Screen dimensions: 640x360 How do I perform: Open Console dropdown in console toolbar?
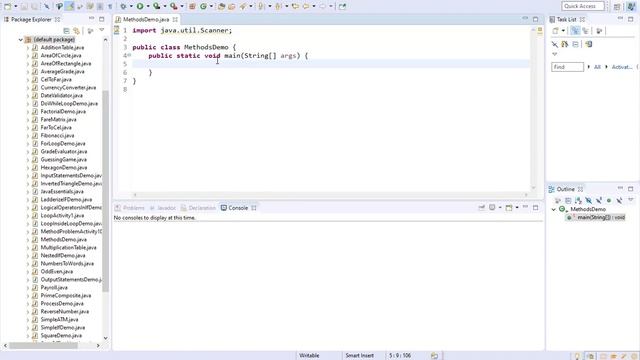point(517,208)
